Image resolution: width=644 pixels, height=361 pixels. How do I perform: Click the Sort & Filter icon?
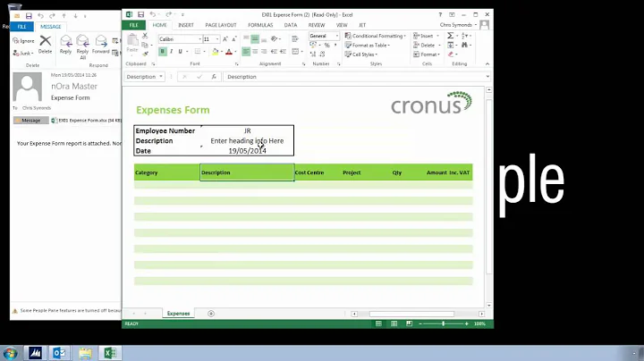[464, 36]
